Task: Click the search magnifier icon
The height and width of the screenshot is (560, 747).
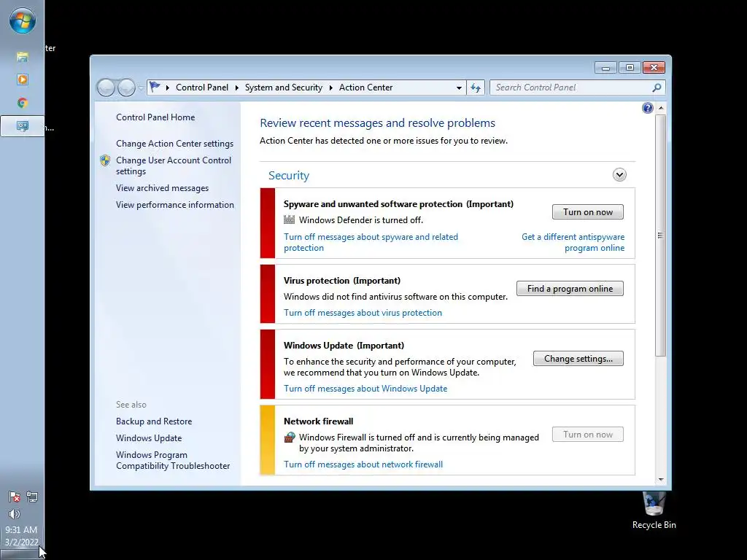Action: pyautogui.click(x=657, y=87)
